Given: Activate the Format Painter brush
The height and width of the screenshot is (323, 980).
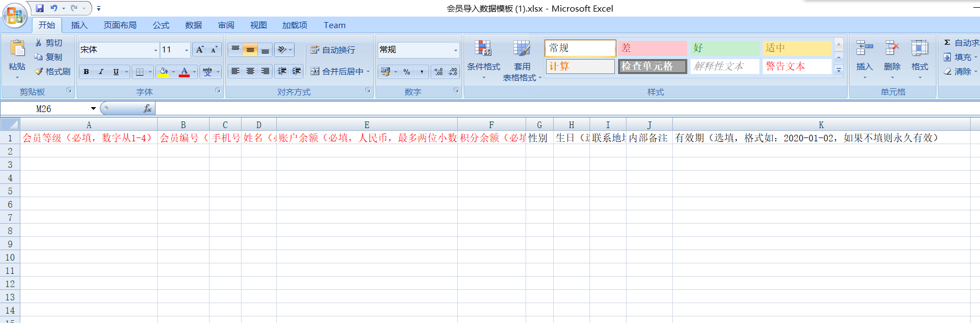Looking at the screenshot, I should (x=53, y=71).
